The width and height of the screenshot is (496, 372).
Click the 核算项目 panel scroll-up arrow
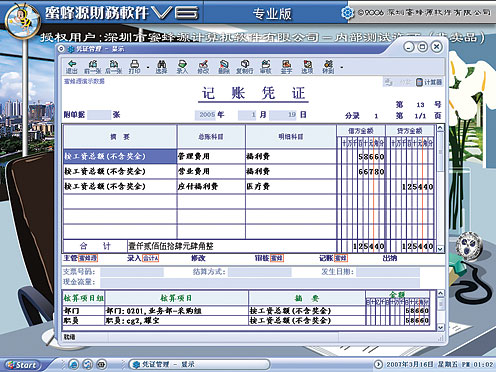click(x=440, y=293)
